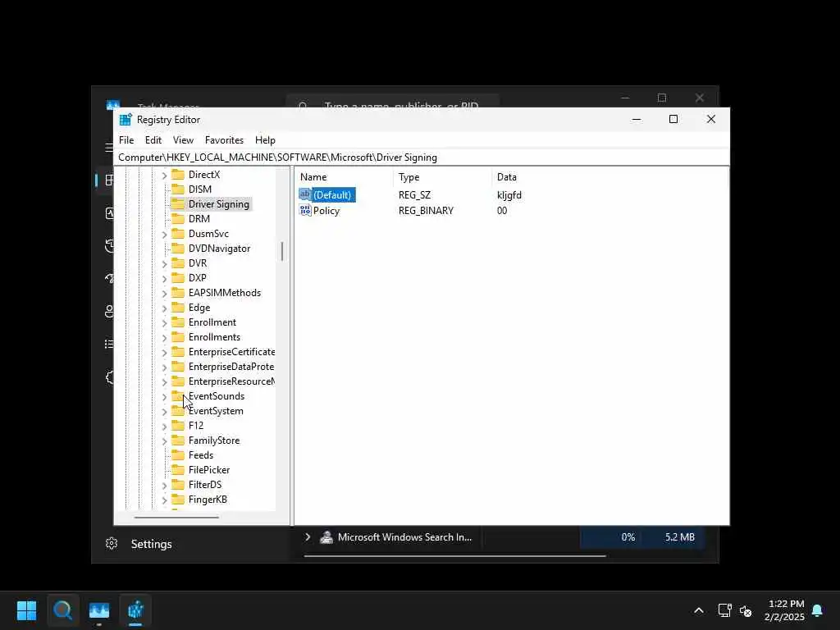Expand the F12 key

pos(164,427)
